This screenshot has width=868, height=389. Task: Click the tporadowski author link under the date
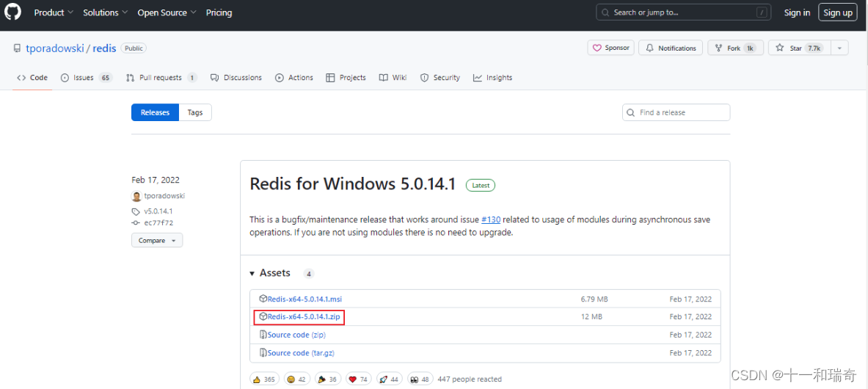point(164,196)
